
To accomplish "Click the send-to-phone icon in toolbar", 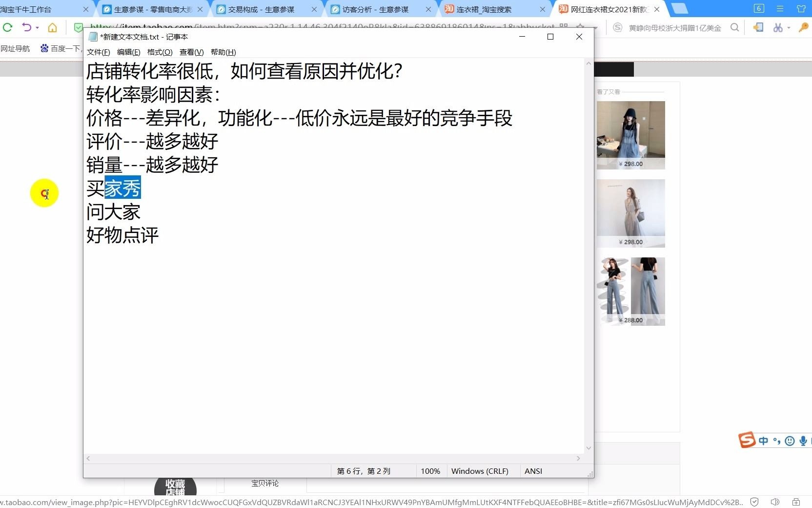I will 758,27.
